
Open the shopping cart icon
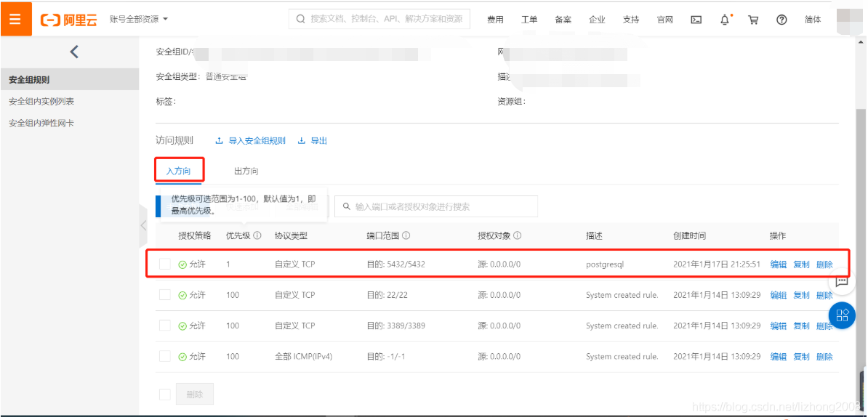coord(753,20)
